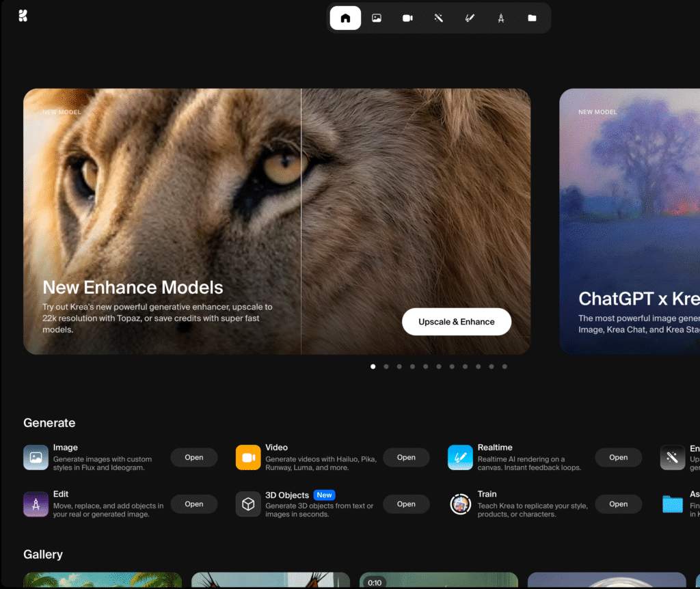Click the 3D Objects title text
This screenshot has width=700, height=589.
tap(287, 495)
